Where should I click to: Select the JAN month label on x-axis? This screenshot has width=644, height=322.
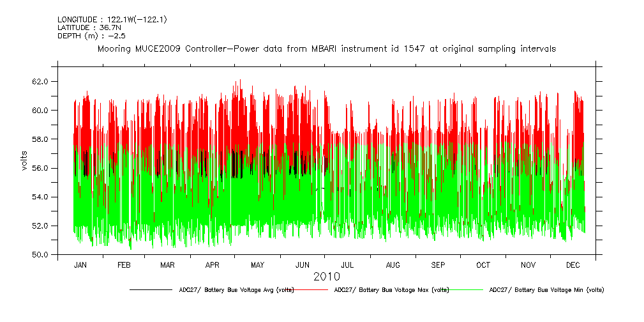click(x=80, y=264)
